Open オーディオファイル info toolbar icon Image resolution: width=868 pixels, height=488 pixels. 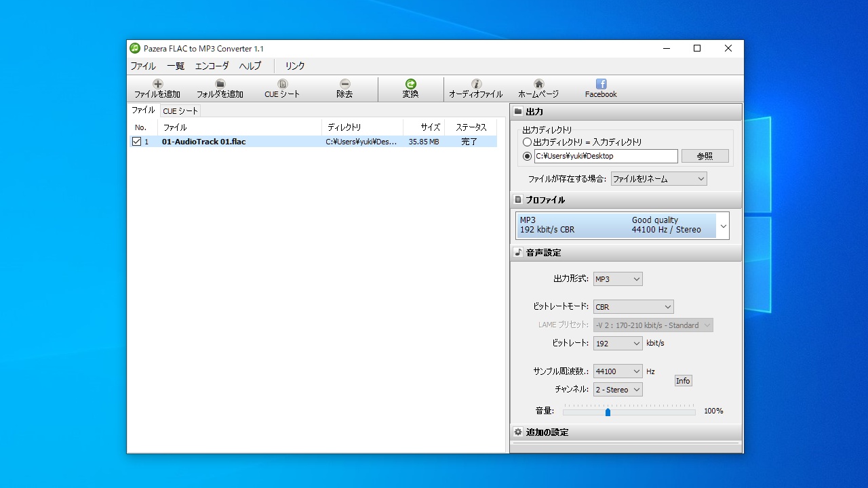pyautogui.click(x=476, y=84)
